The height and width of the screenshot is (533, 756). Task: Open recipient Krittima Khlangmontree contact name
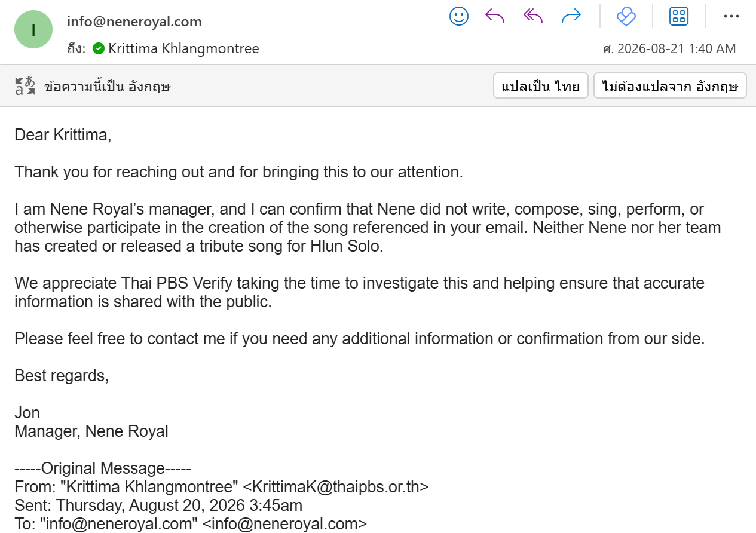(x=183, y=48)
